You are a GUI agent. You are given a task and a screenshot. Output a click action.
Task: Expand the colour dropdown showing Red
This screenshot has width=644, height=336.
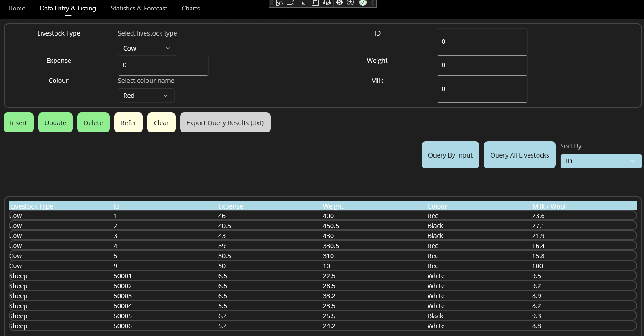pyautogui.click(x=146, y=96)
